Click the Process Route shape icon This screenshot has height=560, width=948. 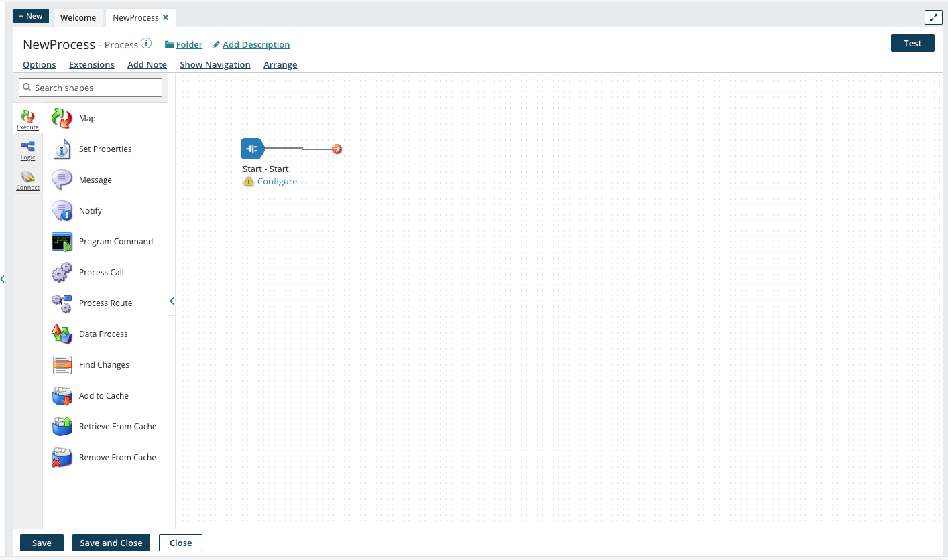62,303
